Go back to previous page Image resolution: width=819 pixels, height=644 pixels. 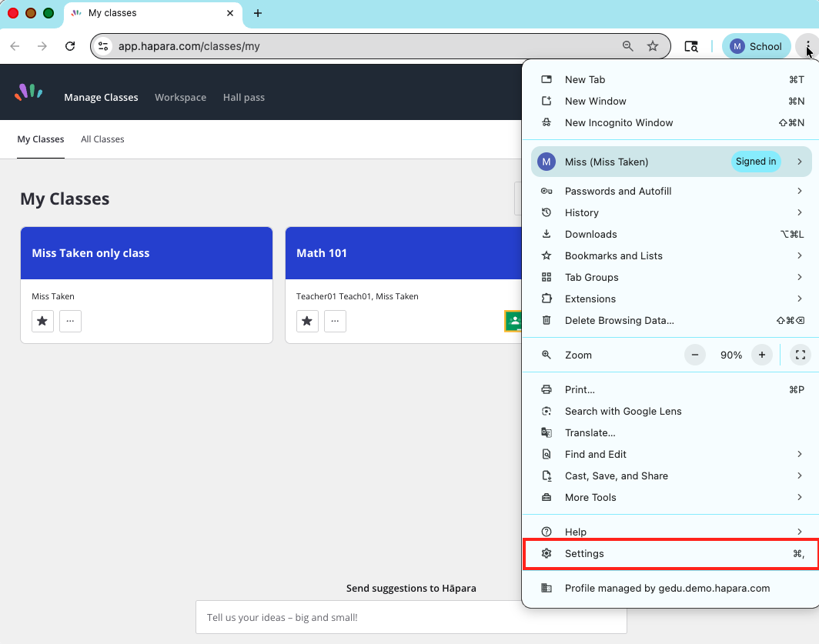pyautogui.click(x=15, y=46)
